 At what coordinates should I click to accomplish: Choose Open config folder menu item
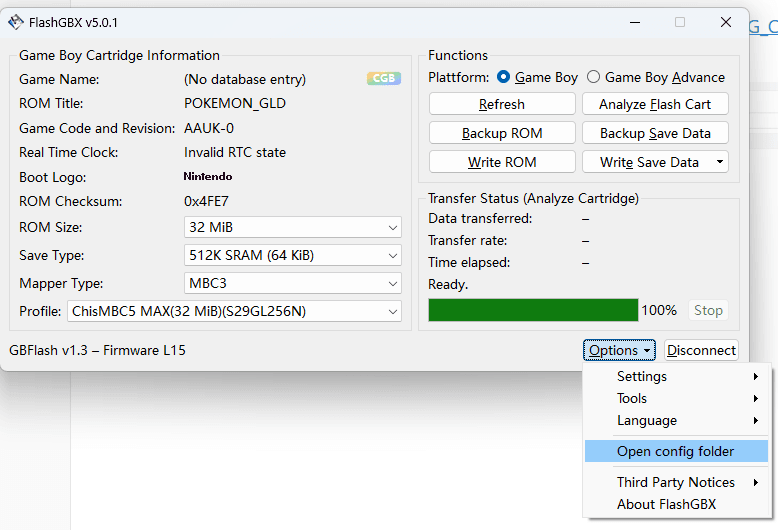[677, 451]
